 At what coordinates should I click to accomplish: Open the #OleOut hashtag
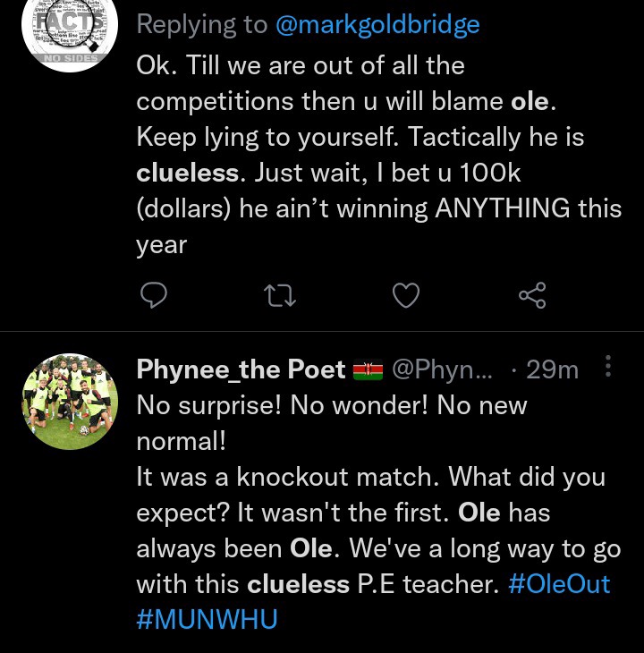pos(559,583)
